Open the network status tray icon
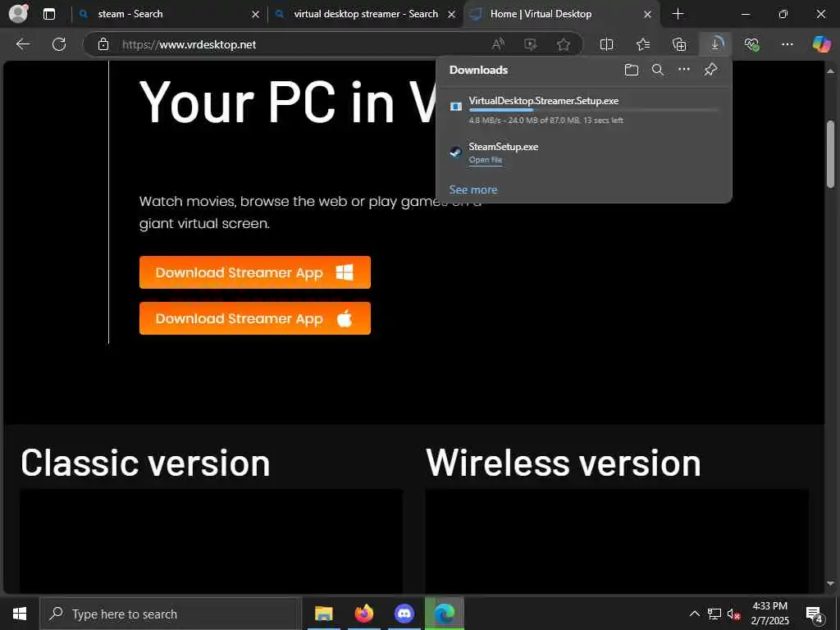 (714, 614)
